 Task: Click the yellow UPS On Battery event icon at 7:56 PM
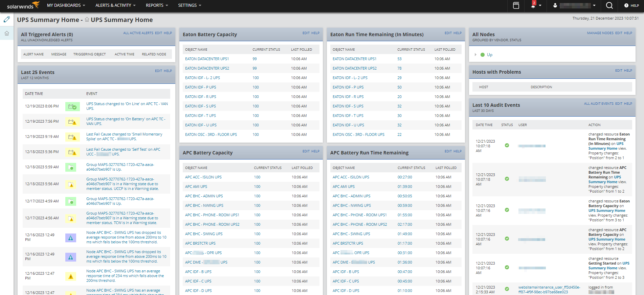[x=72, y=122]
